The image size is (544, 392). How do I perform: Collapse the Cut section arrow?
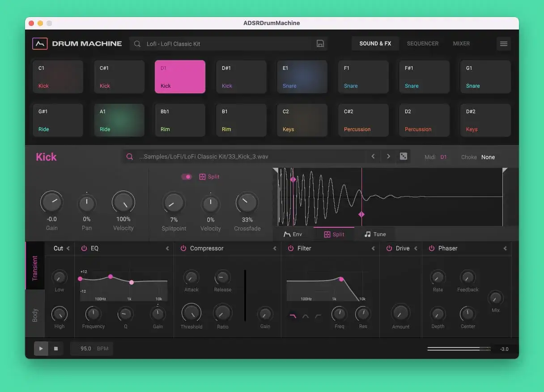(68, 248)
